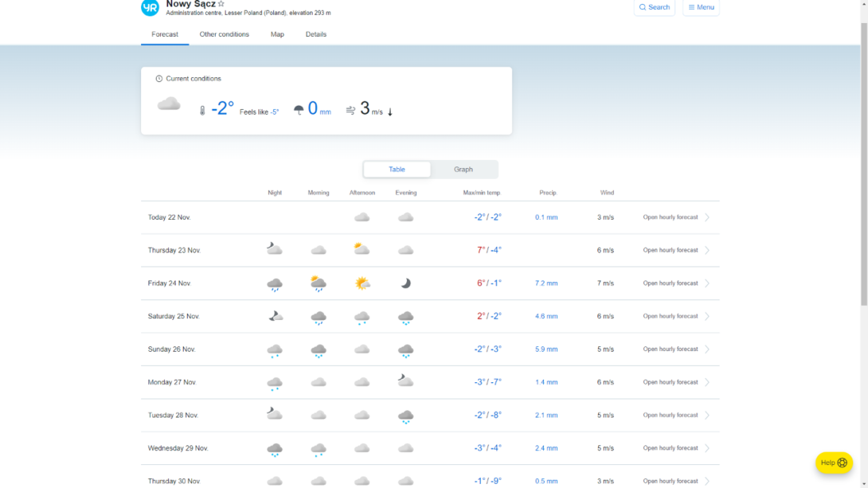
Task: Click Thursday 23 Nov. night weather icon
Action: pos(275,248)
